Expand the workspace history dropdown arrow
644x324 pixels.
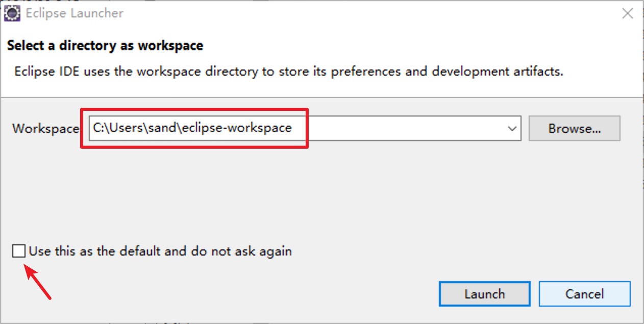pos(512,129)
